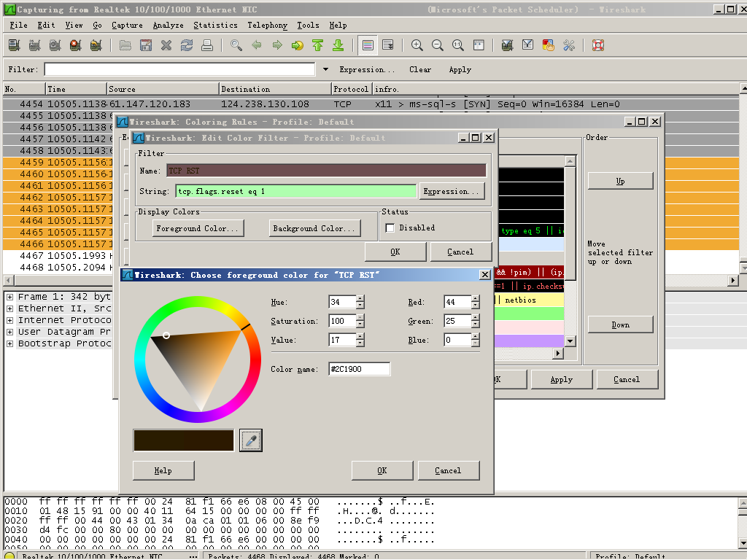The image size is (747, 560).
Task: Go back in packet history arrow
Action: [257, 45]
